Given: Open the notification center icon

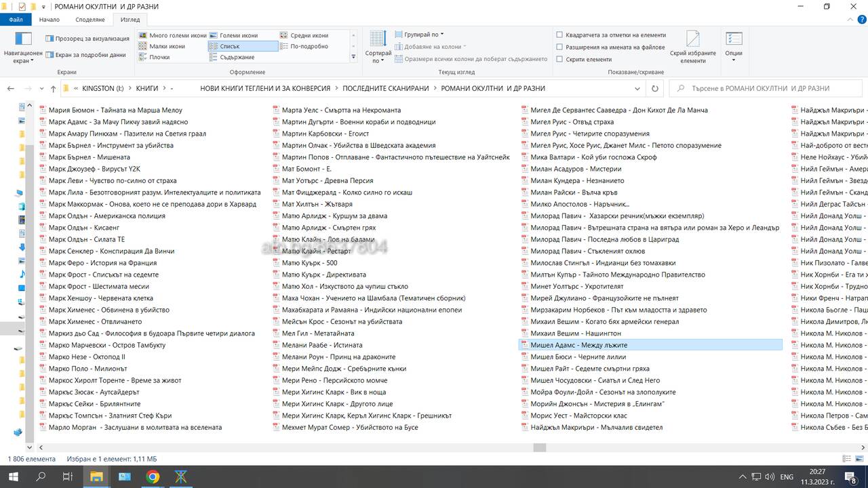Looking at the screenshot, I should tap(850, 476).
